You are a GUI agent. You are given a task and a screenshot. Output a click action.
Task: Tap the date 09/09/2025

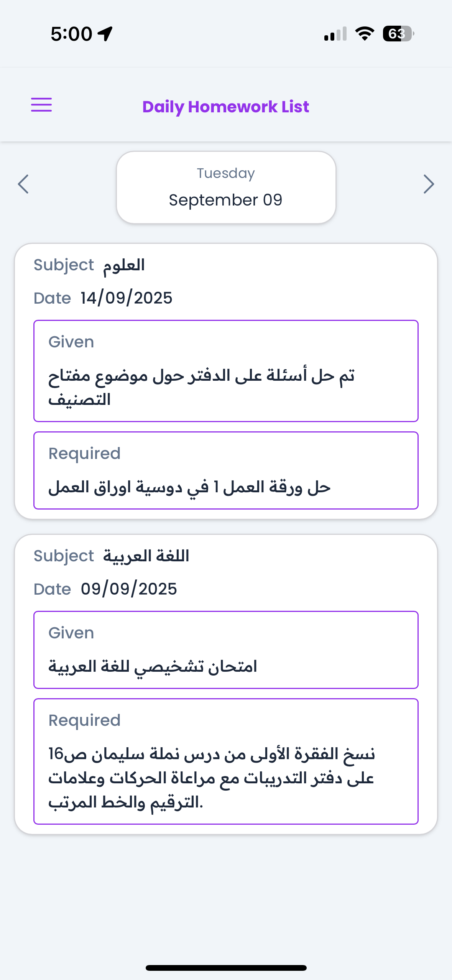pyautogui.click(x=129, y=589)
